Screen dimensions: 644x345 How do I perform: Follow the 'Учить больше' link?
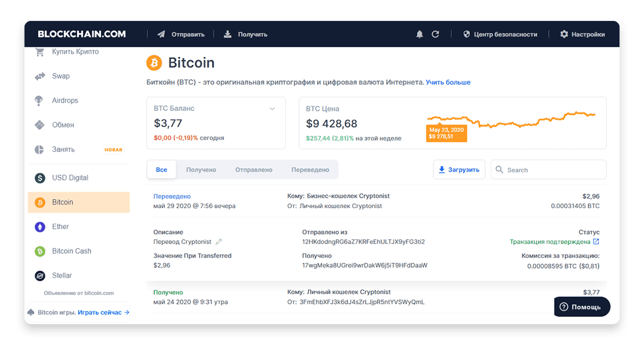pos(448,82)
